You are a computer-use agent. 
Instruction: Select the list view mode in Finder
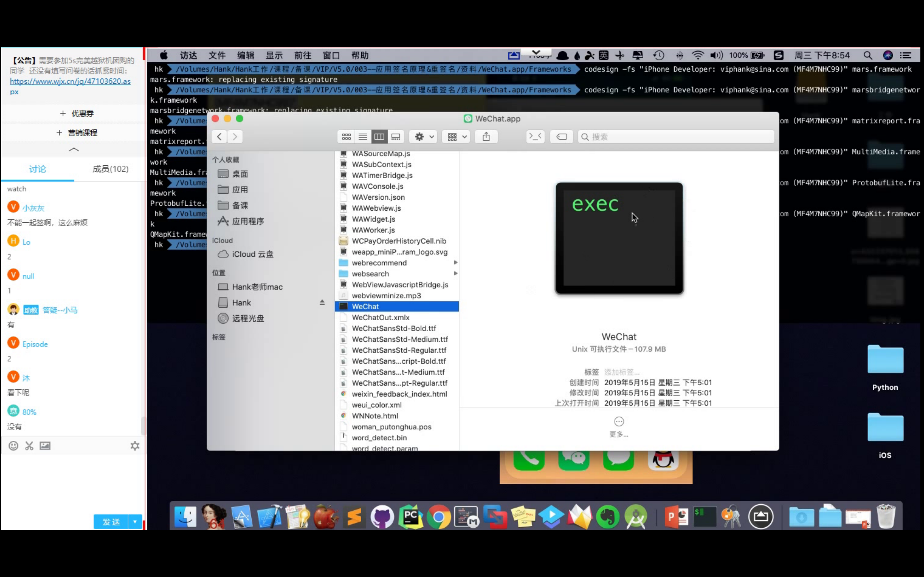363,136
